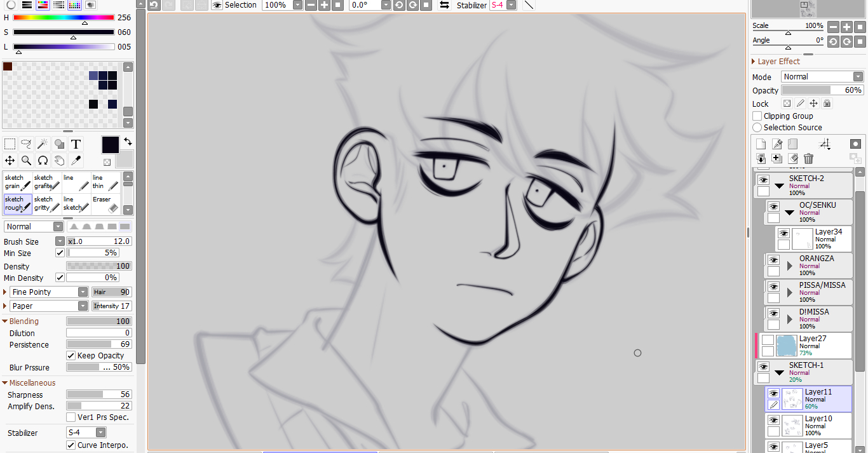Screen dimensions: 868x453
Task: Create a new normal layer
Action: tap(761, 144)
